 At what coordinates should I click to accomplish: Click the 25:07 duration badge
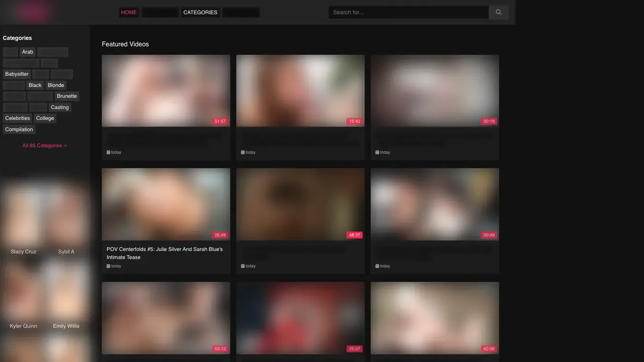pyautogui.click(x=354, y=349)
